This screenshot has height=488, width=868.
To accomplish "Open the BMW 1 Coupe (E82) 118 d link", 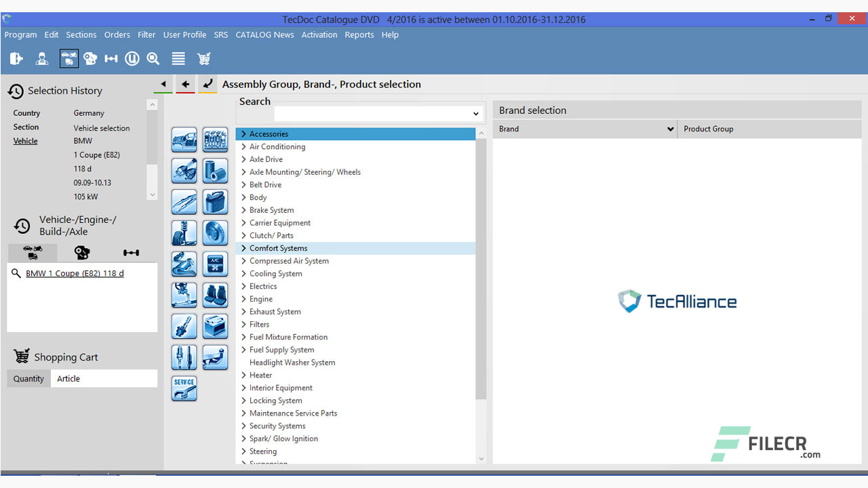I will 75,274.
